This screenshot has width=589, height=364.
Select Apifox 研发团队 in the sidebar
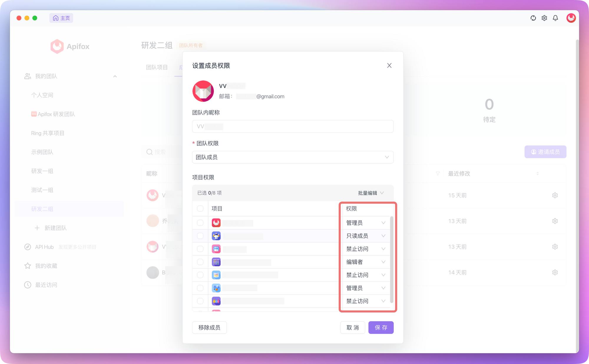53,114
